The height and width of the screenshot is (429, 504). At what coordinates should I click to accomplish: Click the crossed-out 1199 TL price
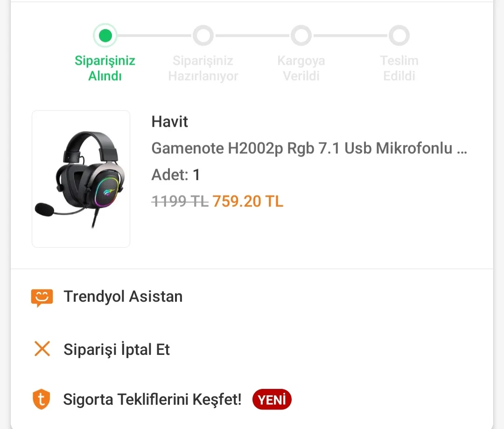coord(180,201)
